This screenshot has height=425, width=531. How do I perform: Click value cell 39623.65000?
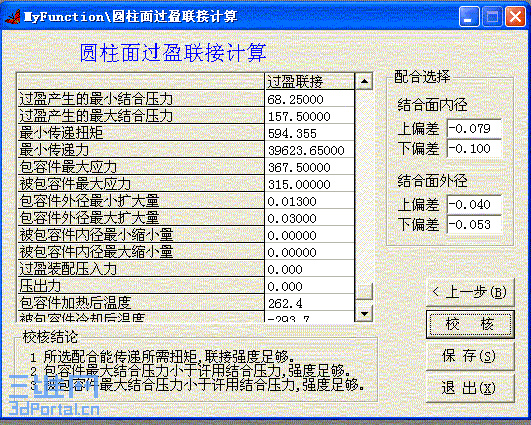pos(309,150)
